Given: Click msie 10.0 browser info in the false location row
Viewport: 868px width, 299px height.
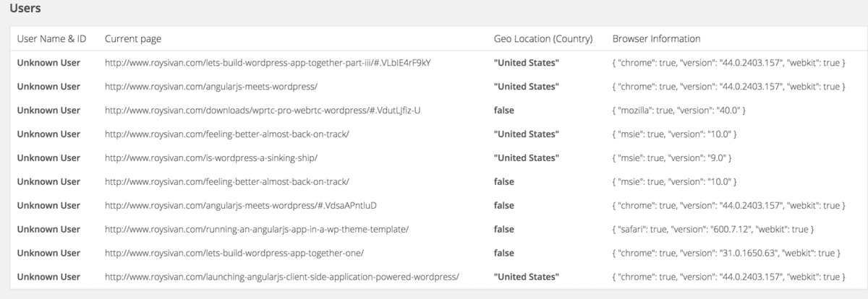Looking at the screenshot, I should 675,181.
